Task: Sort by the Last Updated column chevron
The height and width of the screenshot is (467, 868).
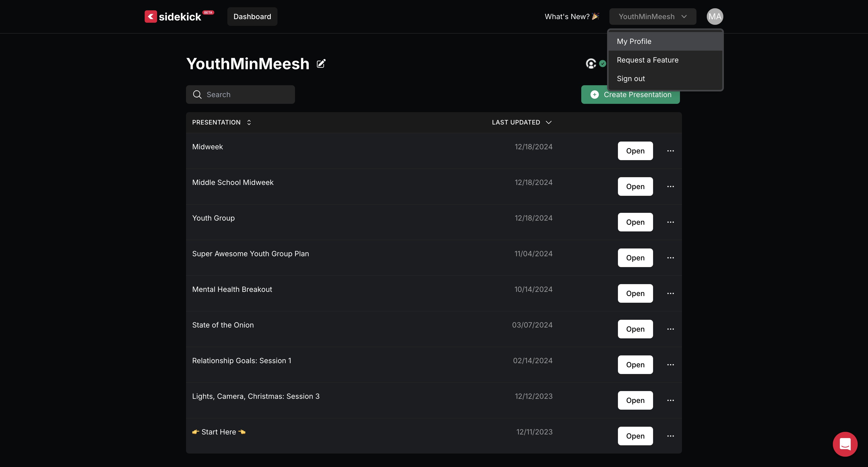Action: (548, 122)
